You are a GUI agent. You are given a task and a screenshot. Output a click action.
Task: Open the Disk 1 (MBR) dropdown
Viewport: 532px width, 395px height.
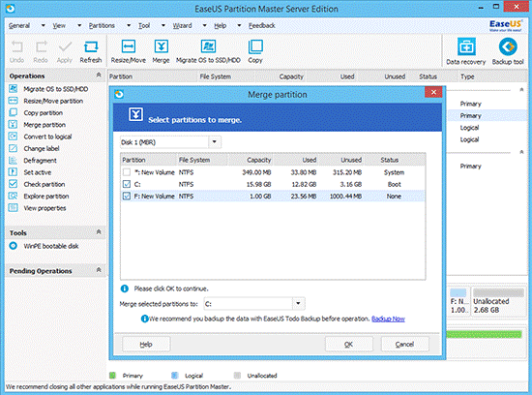click(215, 142)
